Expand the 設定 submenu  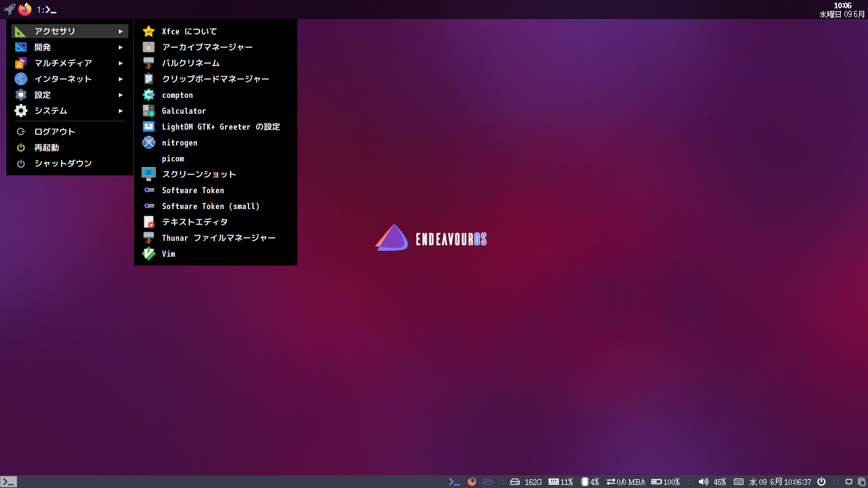tap(70, 95)
